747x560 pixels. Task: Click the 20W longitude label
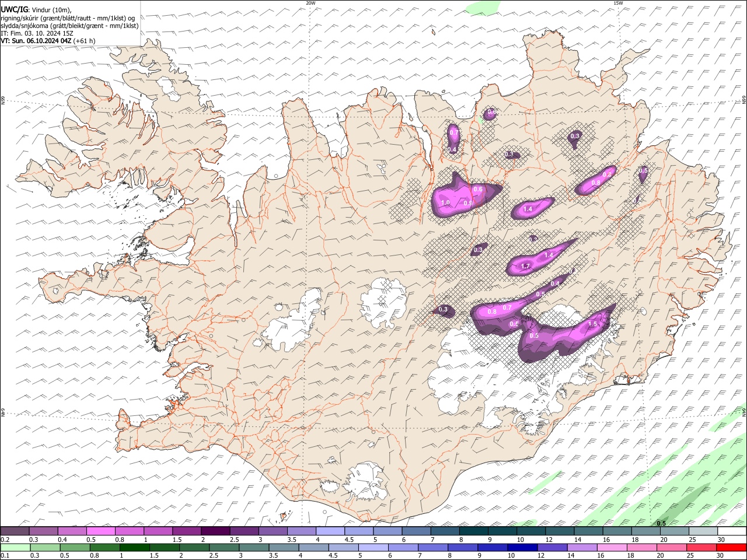coord(310,3)
